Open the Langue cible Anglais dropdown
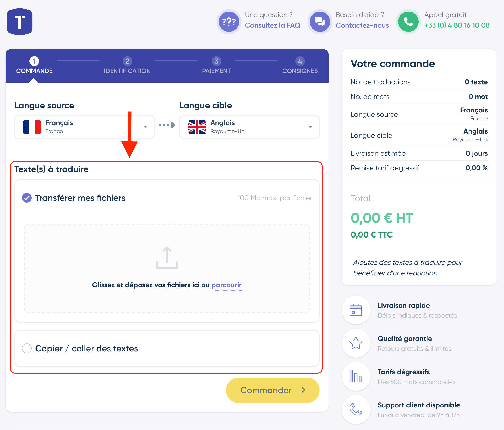The width and height of the screenshot is (504, 430). [x=249, y=127]
